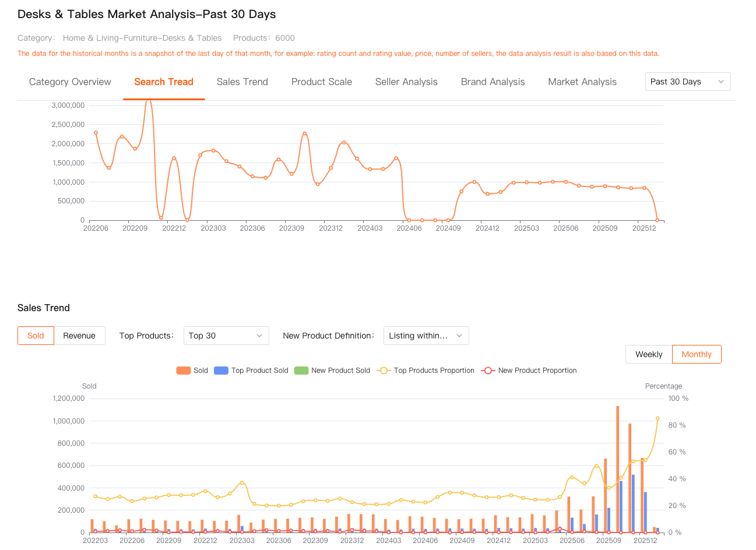The width and height of the screenshot is (756, 550).
Task: Toggle the orange Sold legend icon
Action: 184,371
